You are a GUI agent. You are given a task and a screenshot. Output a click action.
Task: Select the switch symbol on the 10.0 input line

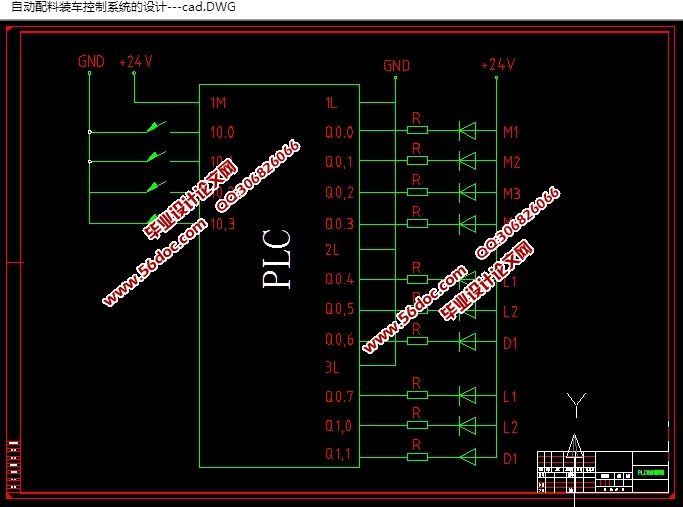point(157,127)
